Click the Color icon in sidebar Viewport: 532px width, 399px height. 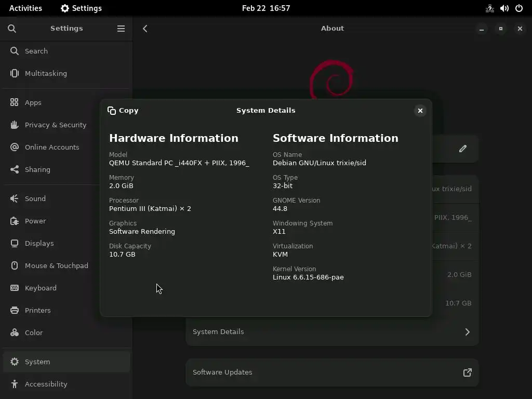(x=14, y=333)
